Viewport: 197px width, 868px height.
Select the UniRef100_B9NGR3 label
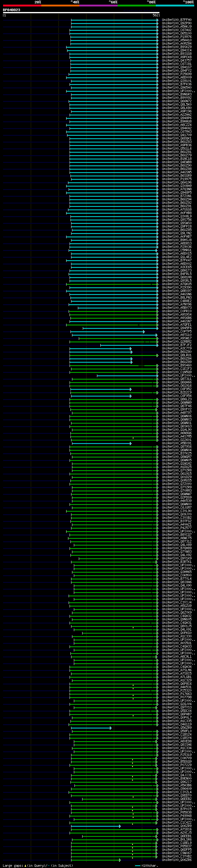click(x=177, y=94)
